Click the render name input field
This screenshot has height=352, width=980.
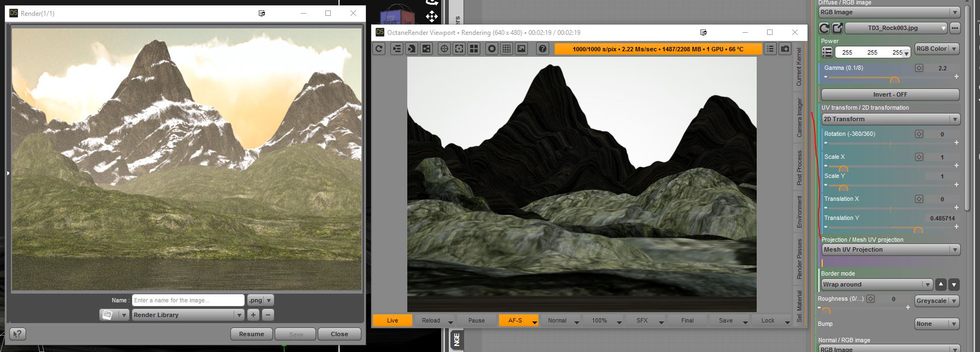tap(188, 300)
